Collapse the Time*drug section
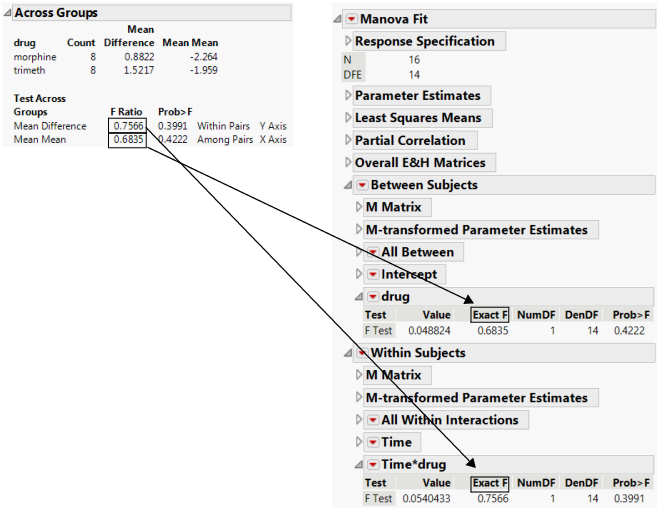The width and height of the screenshot is (659, 510). (x=358, y=465)
